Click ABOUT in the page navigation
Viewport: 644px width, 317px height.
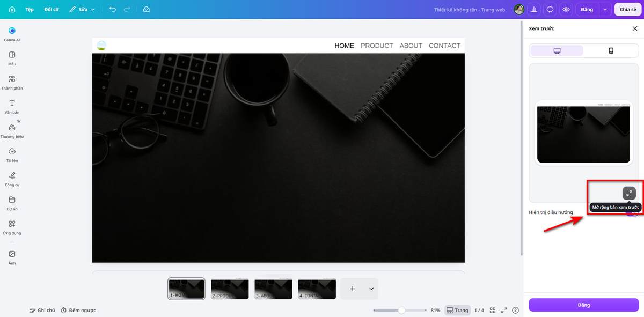click(x=411, y=46)
